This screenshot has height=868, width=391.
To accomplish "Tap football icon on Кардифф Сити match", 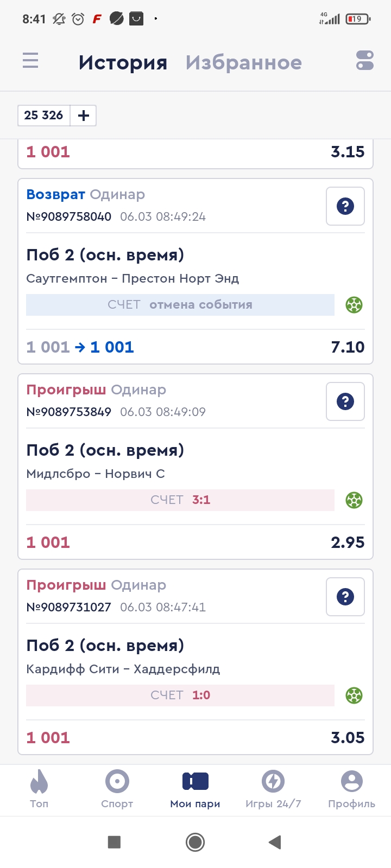I will click(x=354, y=695).
